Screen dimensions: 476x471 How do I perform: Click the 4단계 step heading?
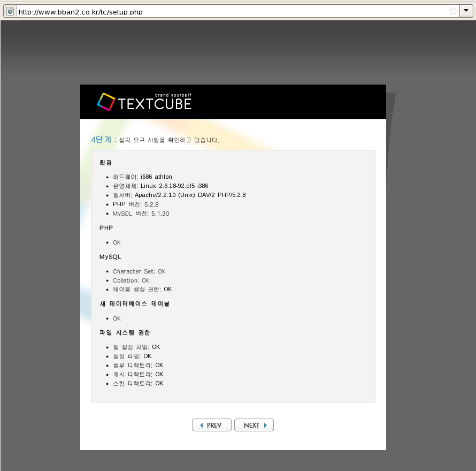tap(101, 140)
